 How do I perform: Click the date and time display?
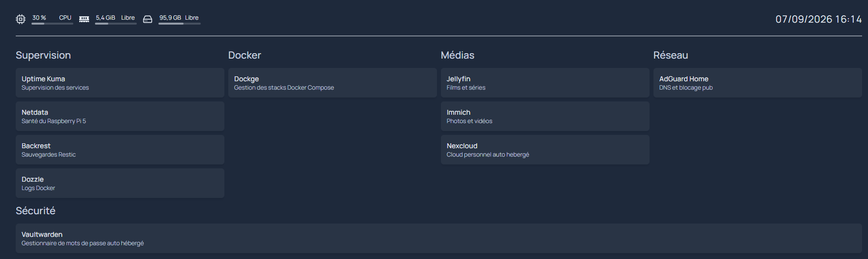819,19
